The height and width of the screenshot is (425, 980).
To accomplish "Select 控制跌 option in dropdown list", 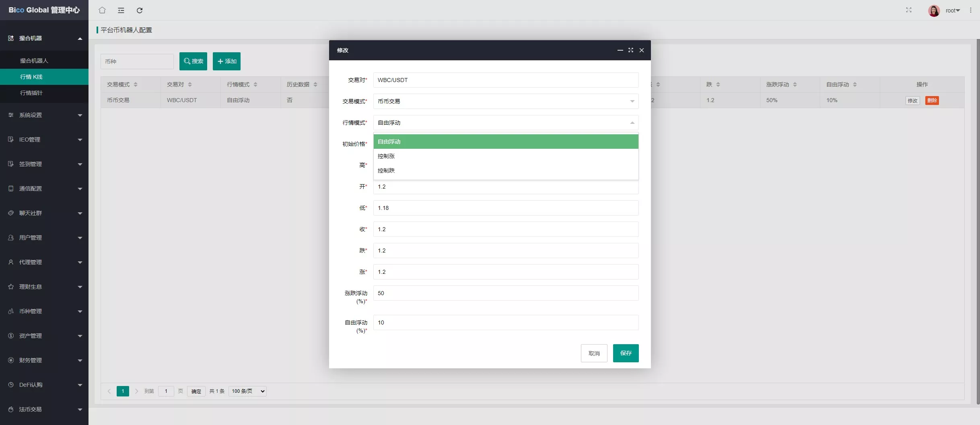I will (506, 170).
